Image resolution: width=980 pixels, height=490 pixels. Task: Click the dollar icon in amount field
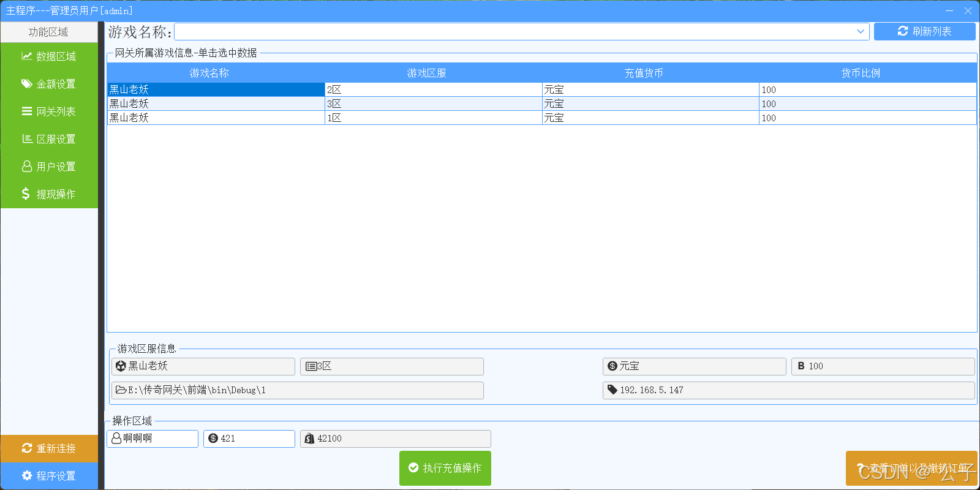pyautogui.click(x=213, y=439)
